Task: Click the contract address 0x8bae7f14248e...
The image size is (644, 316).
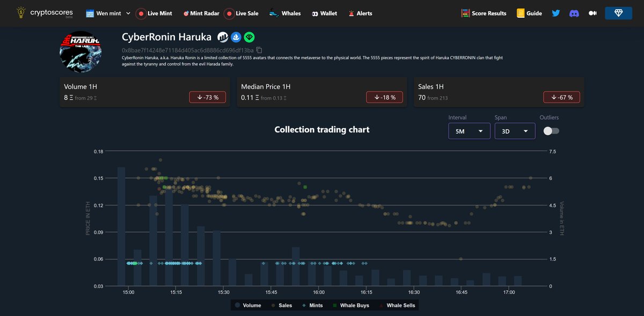Action: pos(188,50)
